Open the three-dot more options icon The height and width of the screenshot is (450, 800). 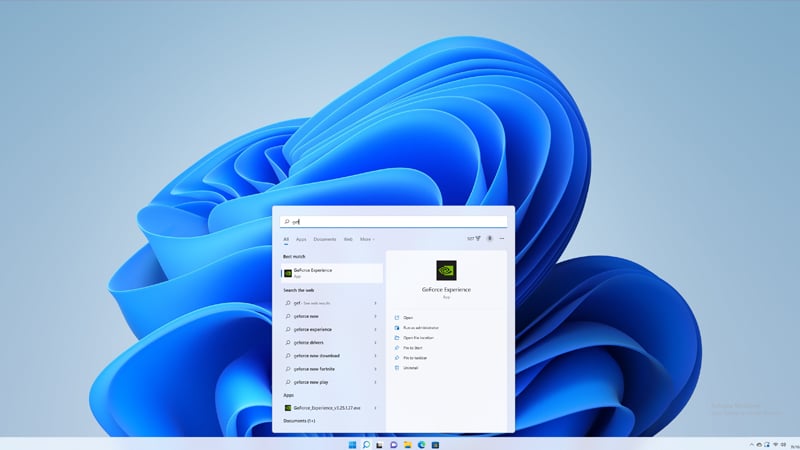[x=502, y=239]
